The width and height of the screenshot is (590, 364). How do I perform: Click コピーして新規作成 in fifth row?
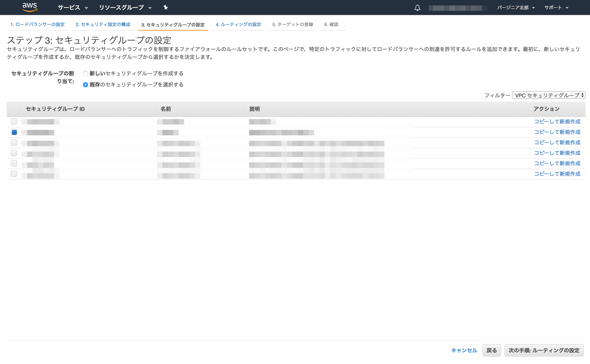[557, 164]
